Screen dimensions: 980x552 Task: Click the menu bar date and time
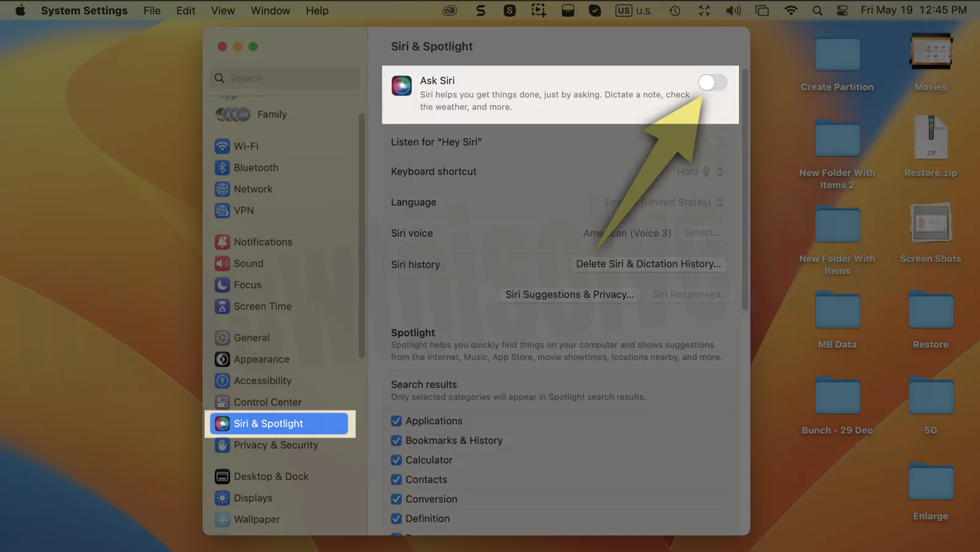[914, 10]
